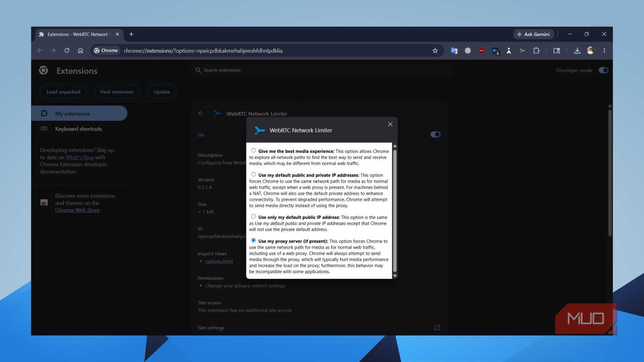Select 'Give me the best media experience' option
644x362 pixels.
click(x=253, y=151)
